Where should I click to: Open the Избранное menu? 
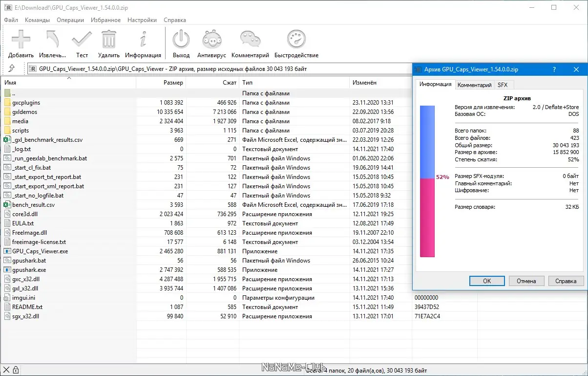(x=105, y=20)
